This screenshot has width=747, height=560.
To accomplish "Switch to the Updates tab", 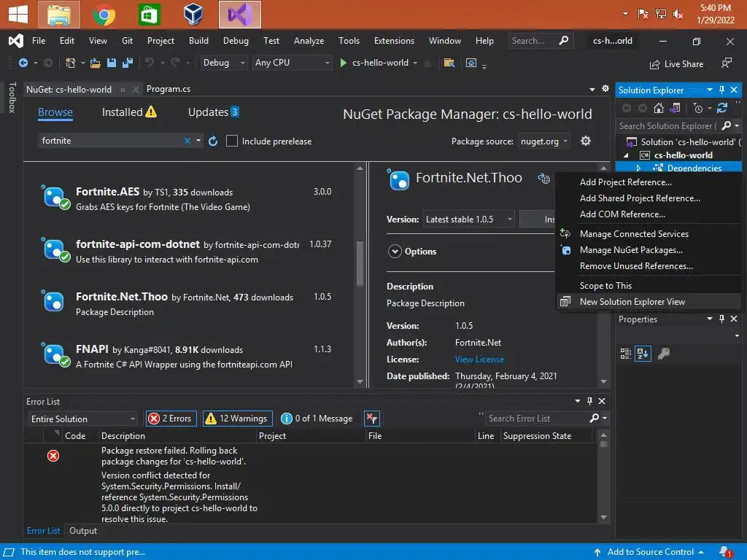I will (x=214, y=112).
